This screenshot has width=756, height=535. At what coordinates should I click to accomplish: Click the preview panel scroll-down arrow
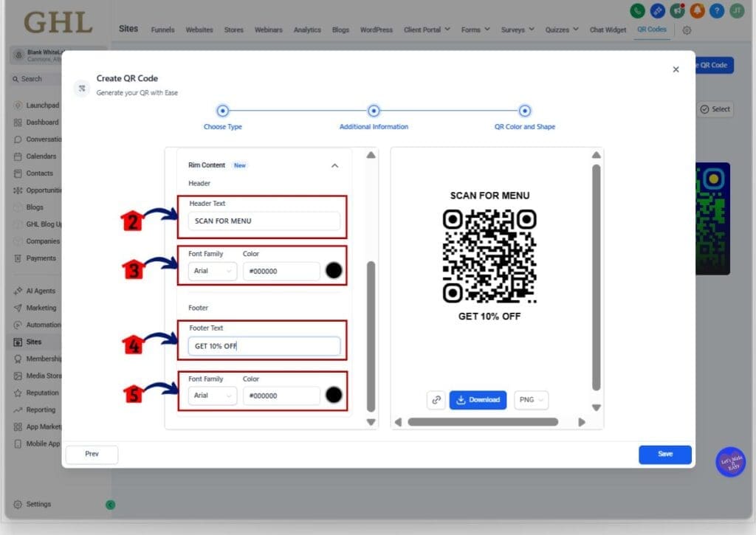click(596, 408)
